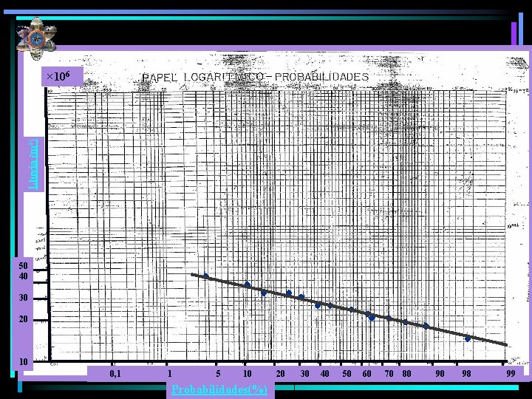
Task: Click the y-axis value 50
Action: point(23,266)
